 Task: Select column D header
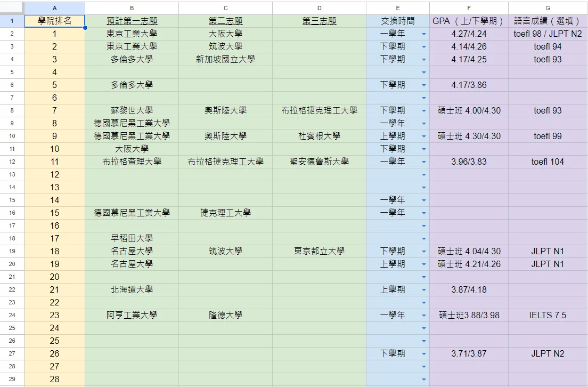319,8
